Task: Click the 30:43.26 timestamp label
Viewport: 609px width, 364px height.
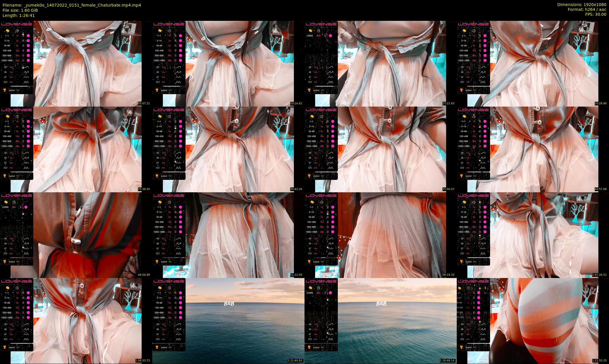Action: point(296,189)
